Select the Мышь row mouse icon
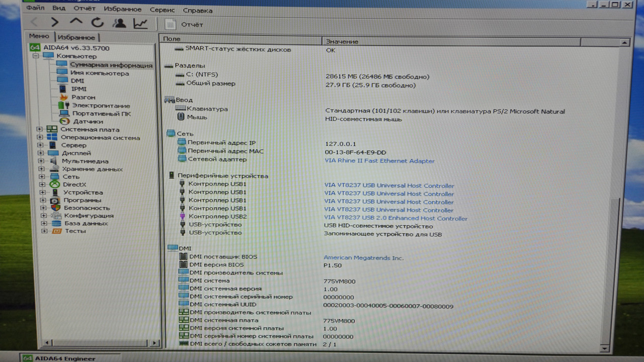Image resolution: width=644 pixels, height=362 pixels. tap(181, 117)
